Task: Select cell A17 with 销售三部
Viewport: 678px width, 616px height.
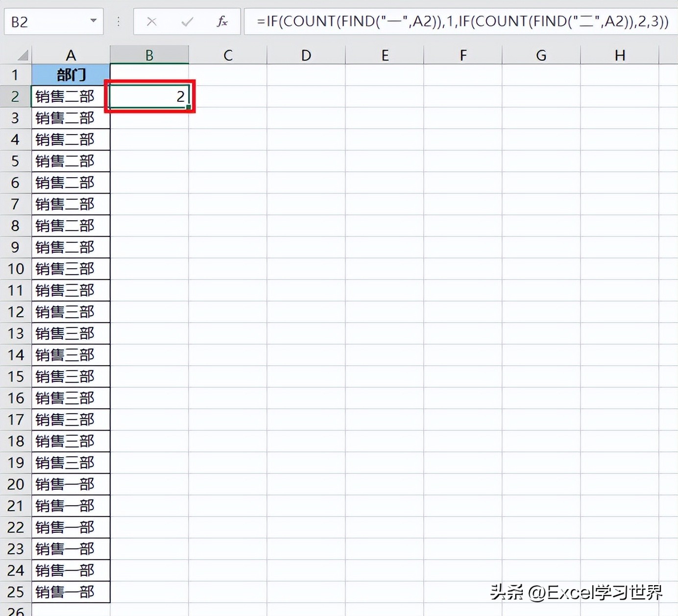Action: click(71, 420)
